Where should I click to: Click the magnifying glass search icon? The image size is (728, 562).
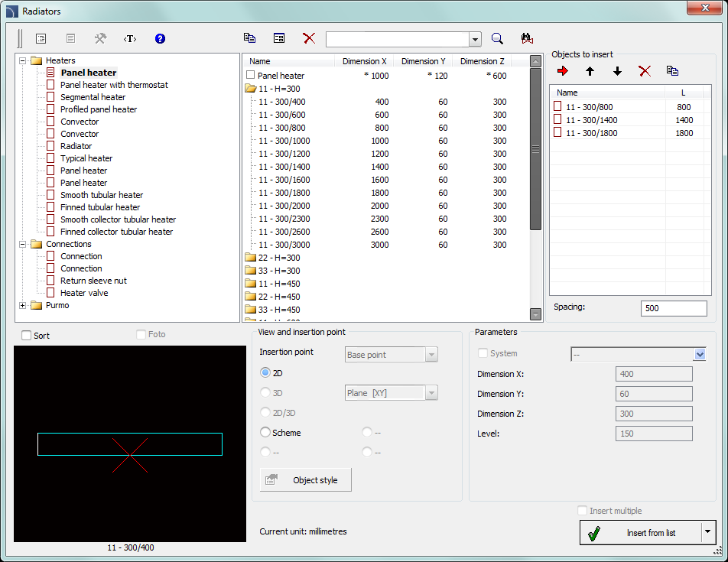pos(497,39)
